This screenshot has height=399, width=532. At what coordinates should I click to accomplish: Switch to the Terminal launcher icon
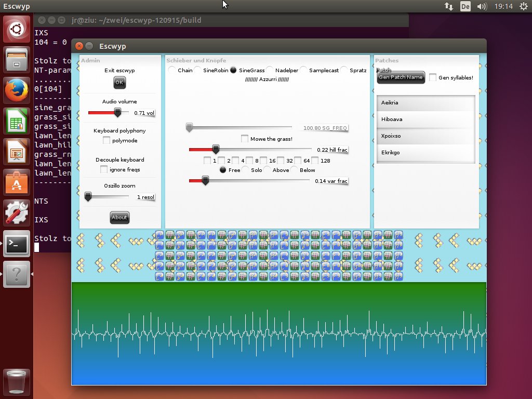point(17,244)
